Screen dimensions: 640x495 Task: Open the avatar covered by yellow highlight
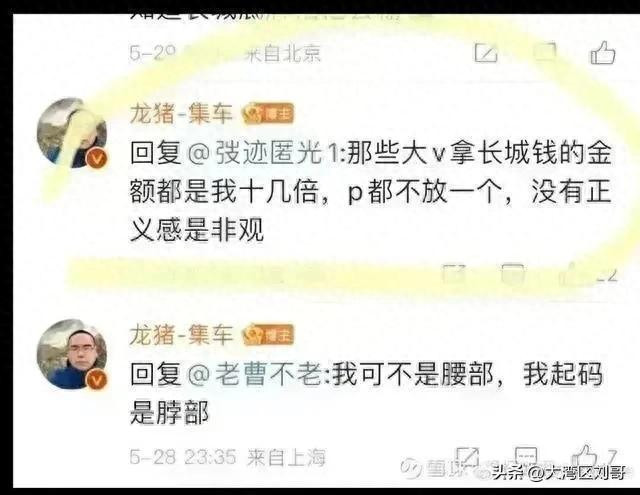tap(72, 133)
